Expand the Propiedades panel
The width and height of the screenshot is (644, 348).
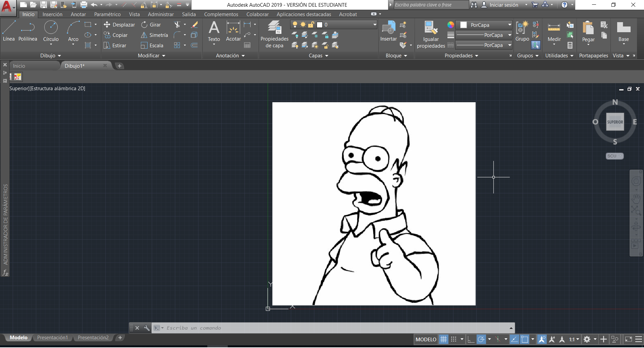click(462, 56)
